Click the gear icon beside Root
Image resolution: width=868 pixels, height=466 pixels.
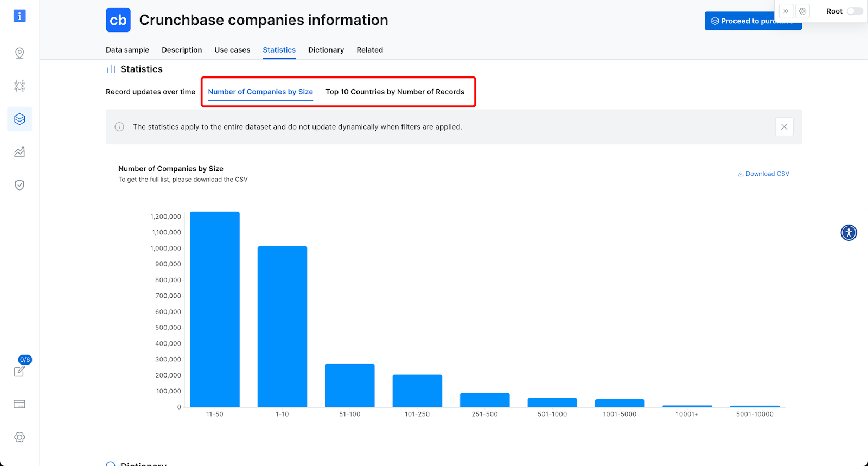tap(803, 11)
